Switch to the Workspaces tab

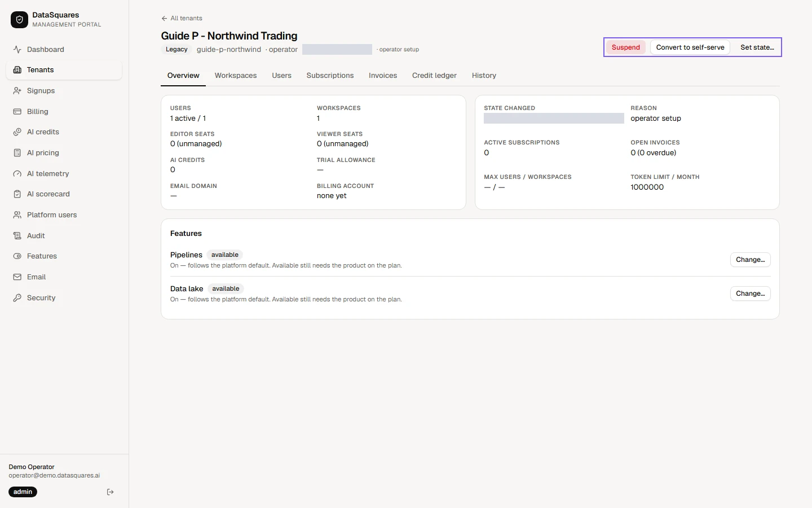(236, 76)
